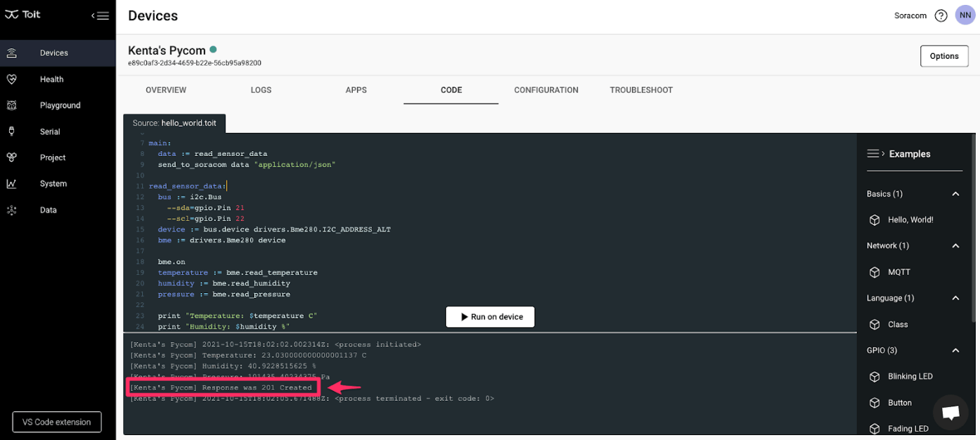Open the NN user avatar
This screenshot has height=440, width=980.
(965, 15)
